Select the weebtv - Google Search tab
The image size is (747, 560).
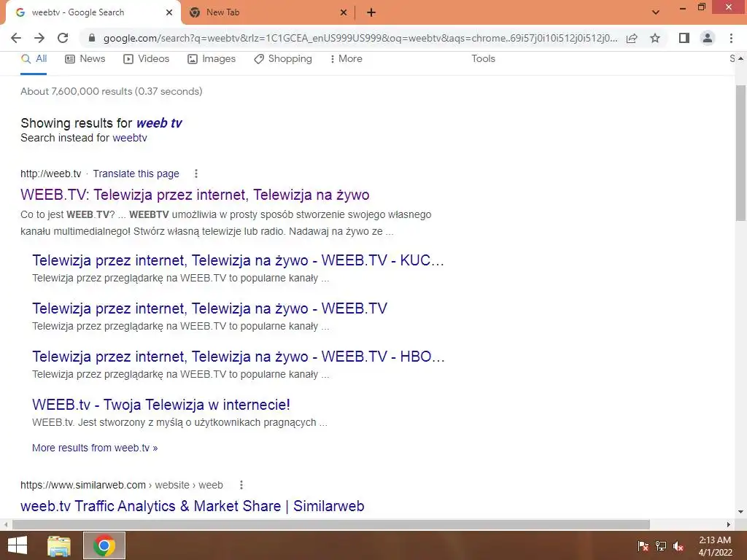point(93,13)
